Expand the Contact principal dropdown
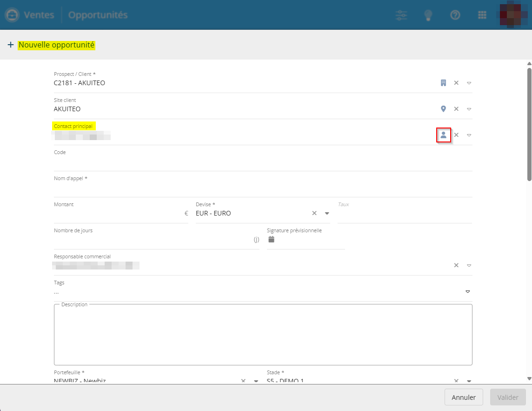The width and height of the screenshot is (532, 411). tap(469, 135)
